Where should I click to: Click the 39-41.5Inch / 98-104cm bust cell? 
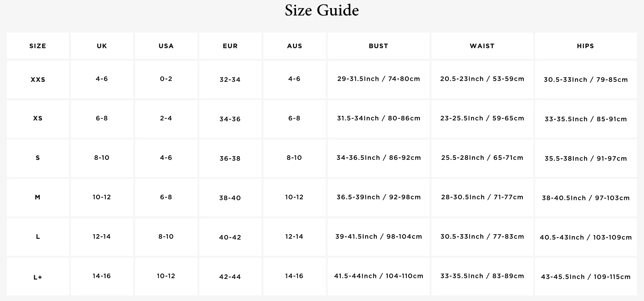pyautogui.click(x=378, y=237)
